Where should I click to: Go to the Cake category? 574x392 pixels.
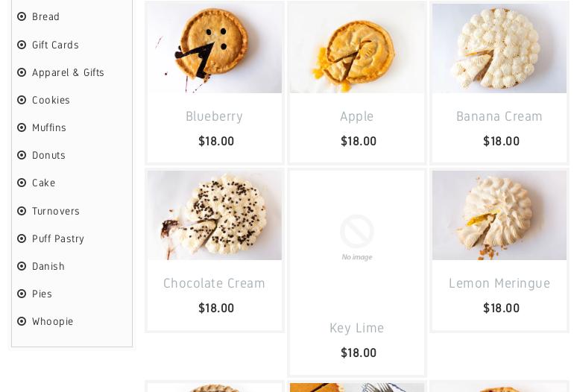43,183
